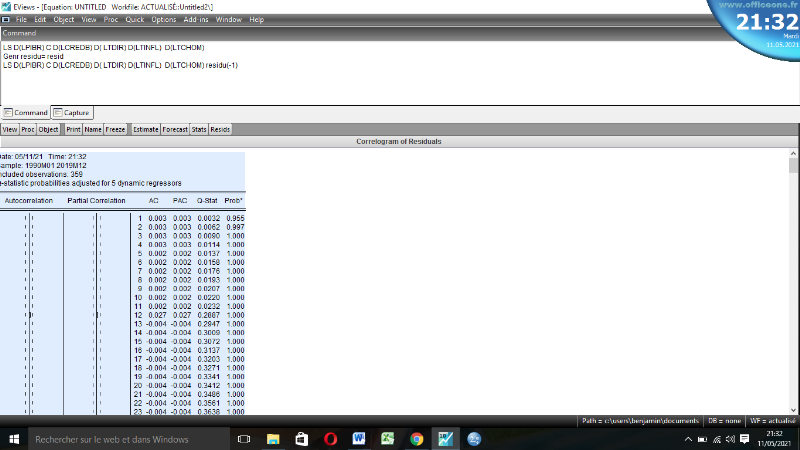The image size is (800, 450).
Task: Click the Stats button
Action: pyautogui.click(x=199, y=130)
